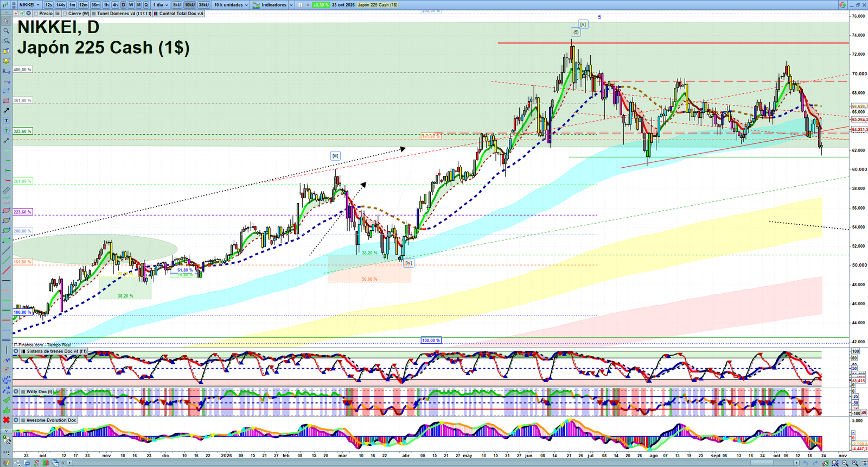Screen dimensions: 868x467
Task: Open the NIKKEI instrument dropdown
Action: coord(30,5)
